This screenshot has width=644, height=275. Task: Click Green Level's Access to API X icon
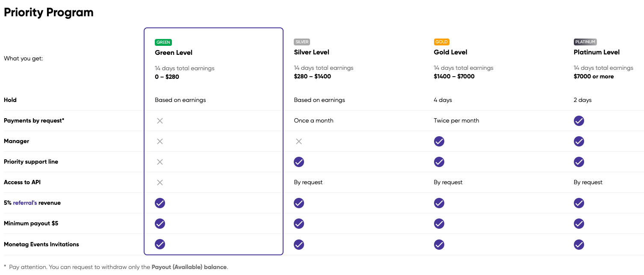[160, 182]
